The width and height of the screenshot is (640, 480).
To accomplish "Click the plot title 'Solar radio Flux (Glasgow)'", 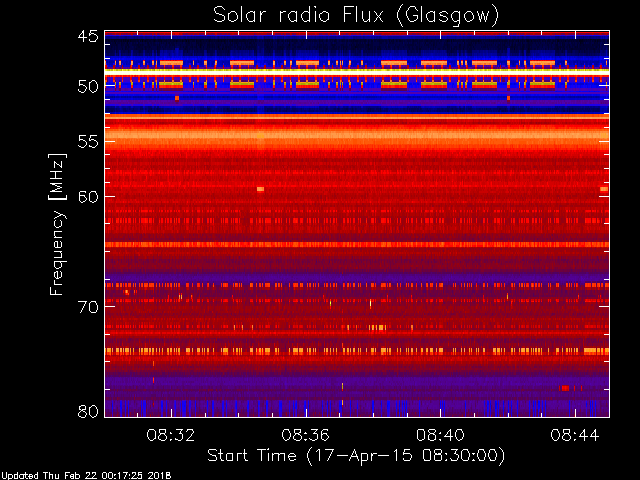I will point(356,16).
